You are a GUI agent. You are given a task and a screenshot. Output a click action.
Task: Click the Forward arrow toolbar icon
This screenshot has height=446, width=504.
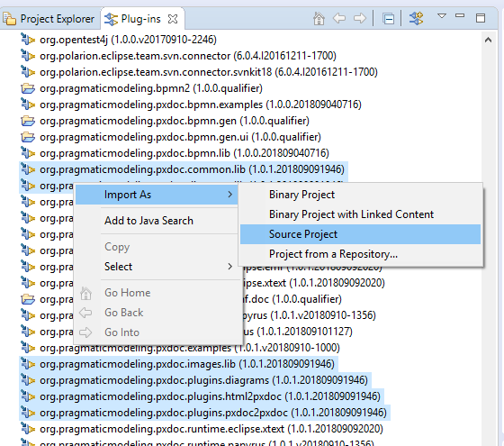coord(360,18)
